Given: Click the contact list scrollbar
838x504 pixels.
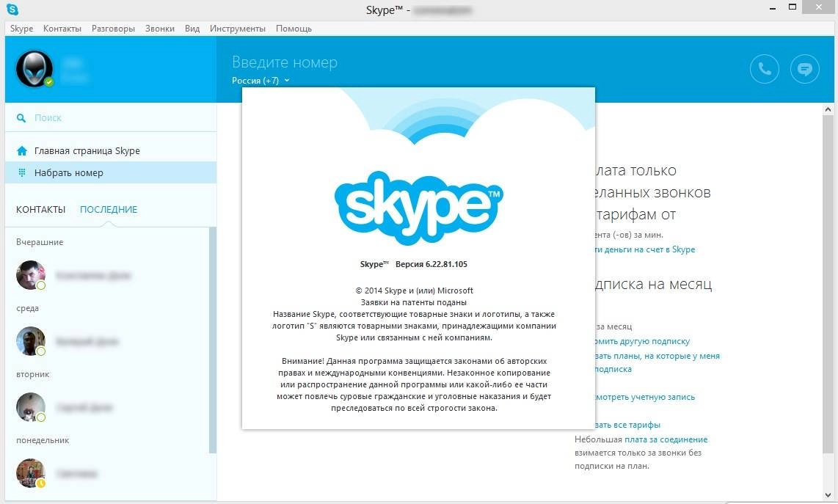Looking at the screenshot, I should tap(213, 340).
